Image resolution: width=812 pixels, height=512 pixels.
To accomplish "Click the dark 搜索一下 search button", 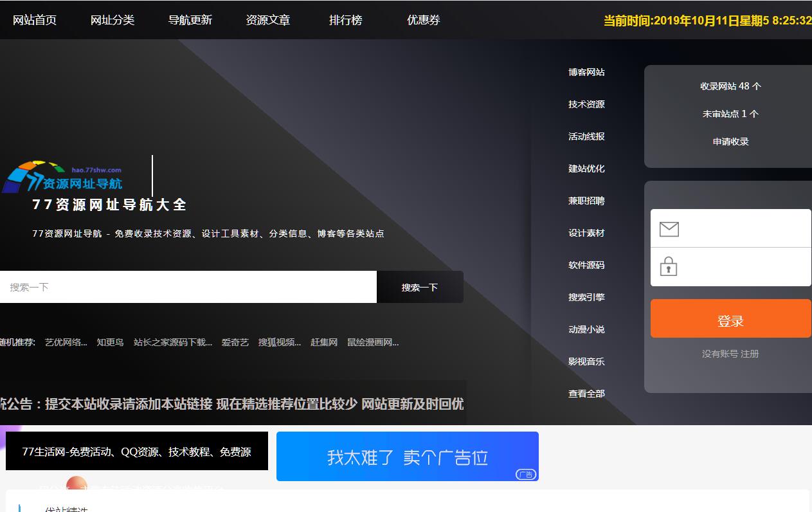I will click(x=420, y=287).
